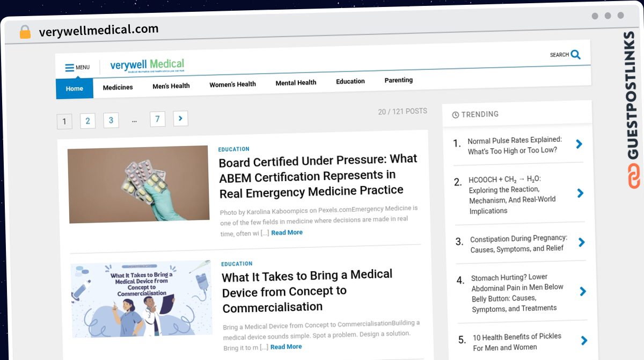Open trending Stomach Hurting Lower Abdominal link
The image size is (644, 360).
[517, 293]
